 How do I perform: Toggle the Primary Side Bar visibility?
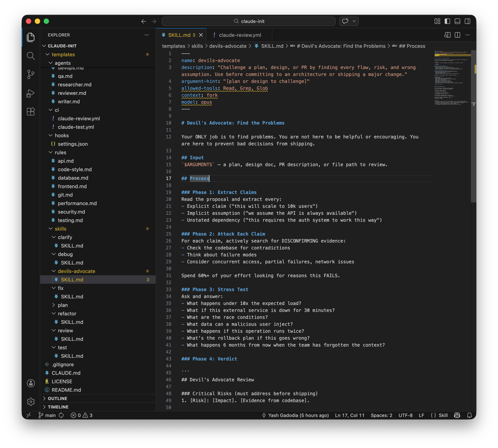coord(447,21)
